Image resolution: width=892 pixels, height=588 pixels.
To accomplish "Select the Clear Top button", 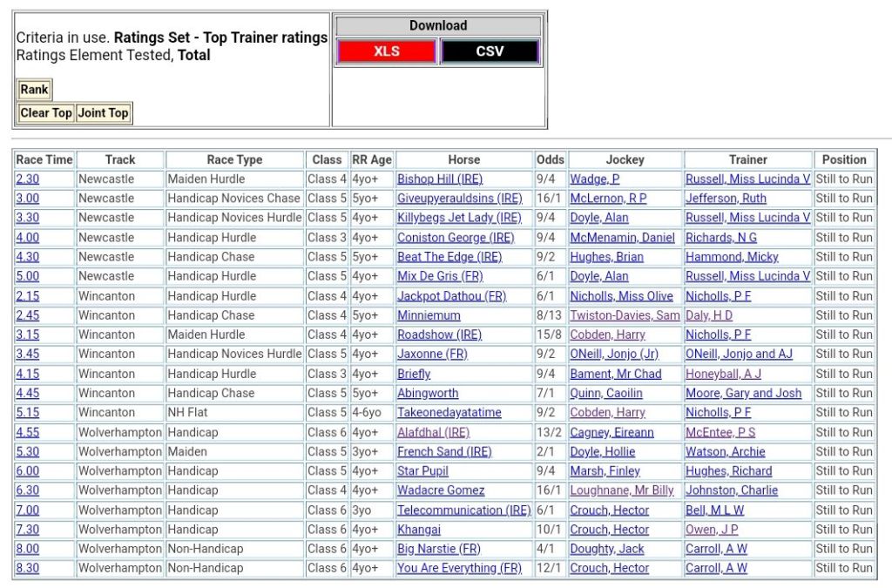I will click(46, 112).
